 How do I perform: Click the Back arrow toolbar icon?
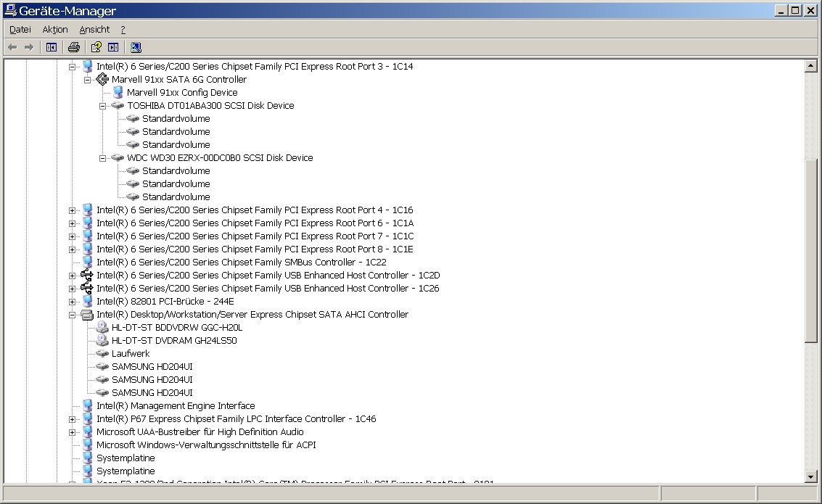12,48
